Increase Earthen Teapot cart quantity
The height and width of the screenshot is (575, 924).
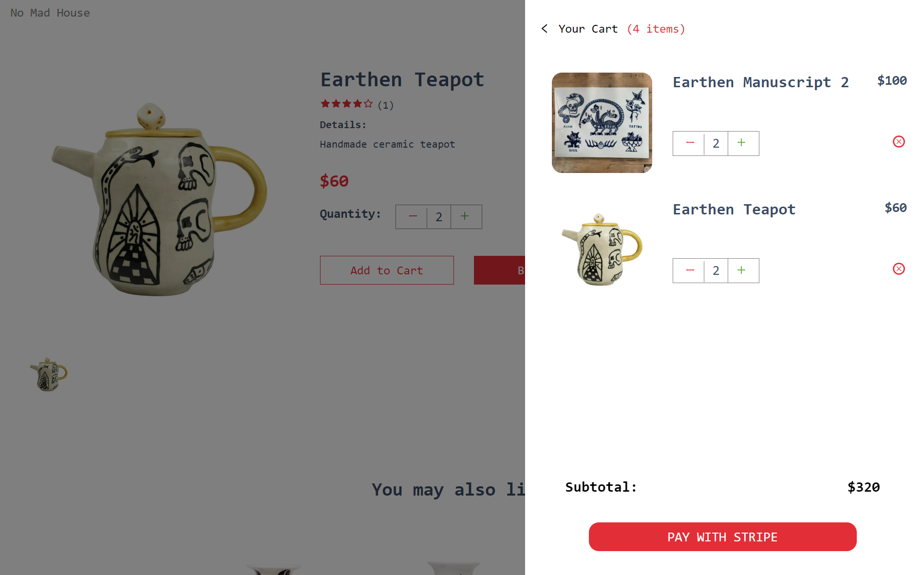pyautogui.click(x=741, y=270)
